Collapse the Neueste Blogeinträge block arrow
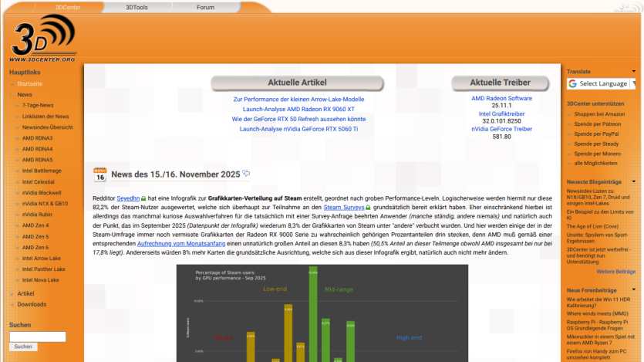Viewport: 644px width, 362px height. coord(634,181)
